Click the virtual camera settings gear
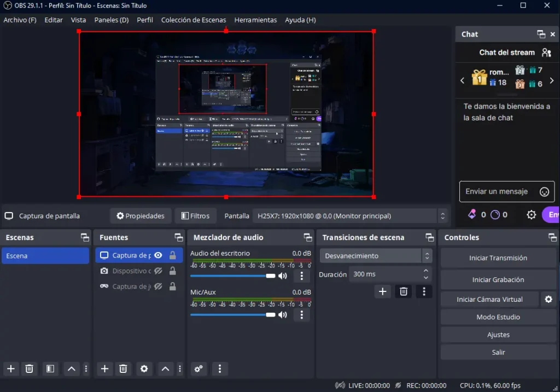The height and width of the screenshot is (392, 560). (548, 300)
